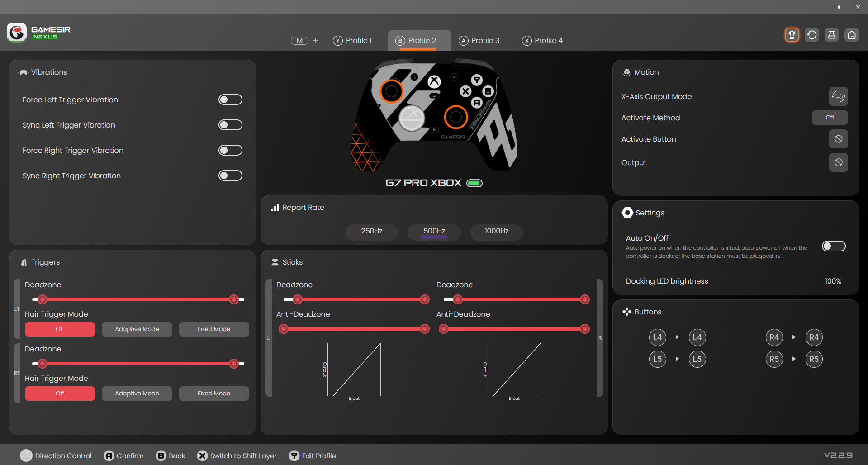
Task: Click left stick Deadzone slider left handle
Action: point(298,299)
